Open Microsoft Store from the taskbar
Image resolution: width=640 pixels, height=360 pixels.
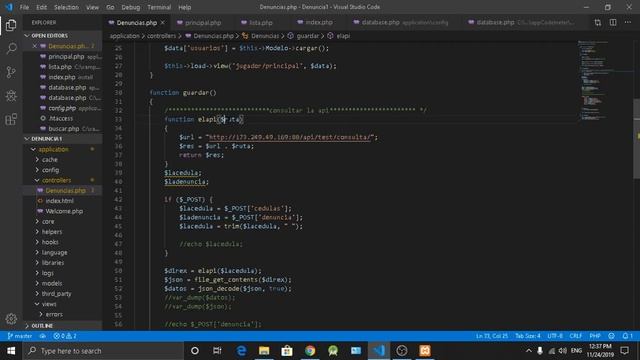pos(287,351)
